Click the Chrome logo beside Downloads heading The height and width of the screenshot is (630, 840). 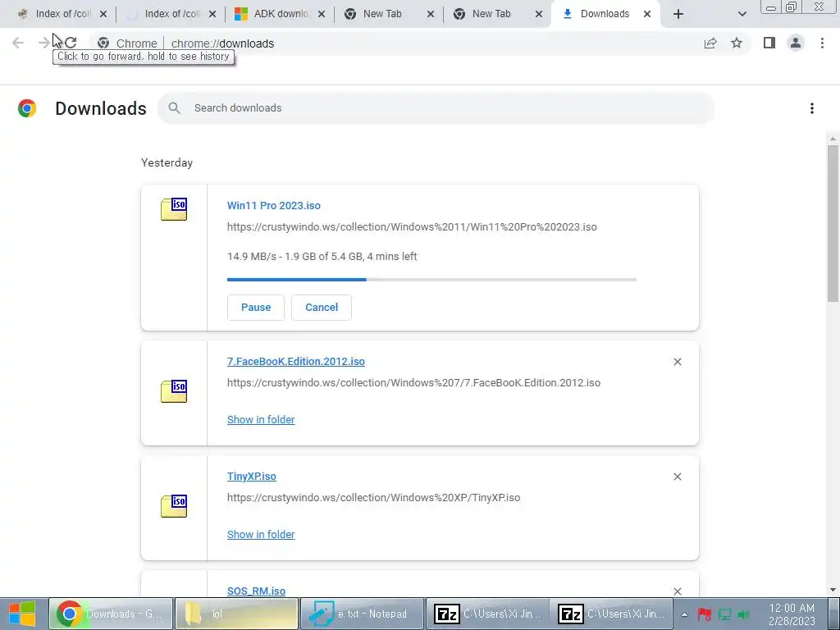pos(27,108)
